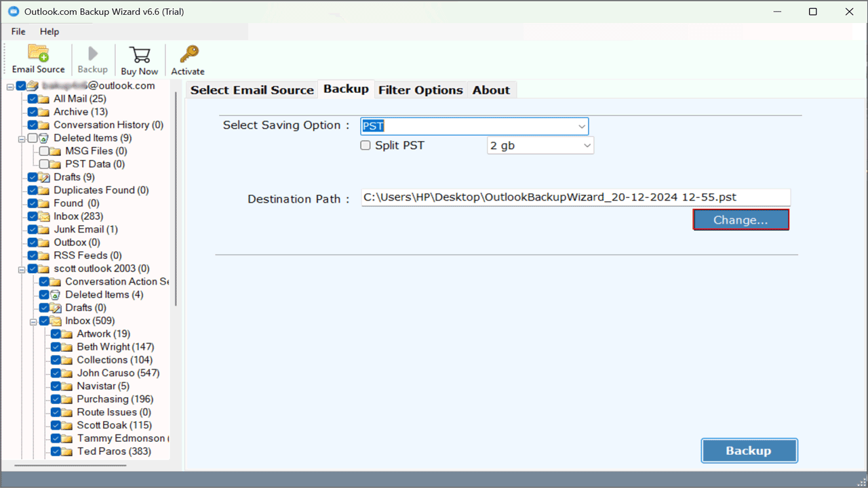Click the Duplicates Found folder icon

[x=44, y=190]
